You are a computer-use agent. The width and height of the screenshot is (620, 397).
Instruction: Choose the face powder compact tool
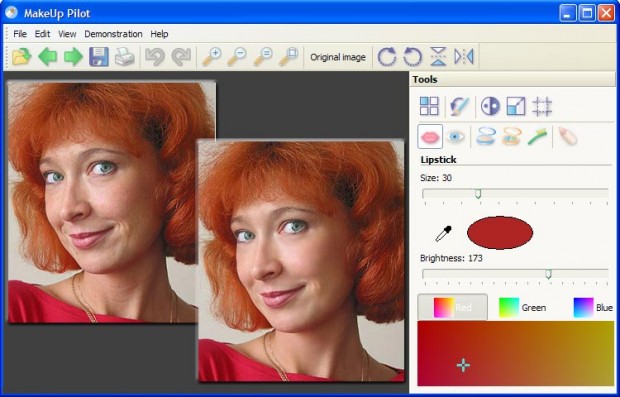486,137
